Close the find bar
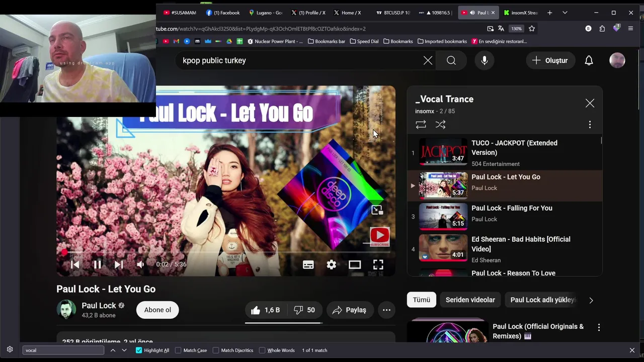Image resolution: width=644 pixels, height=362 pixels. pos(632,350)
